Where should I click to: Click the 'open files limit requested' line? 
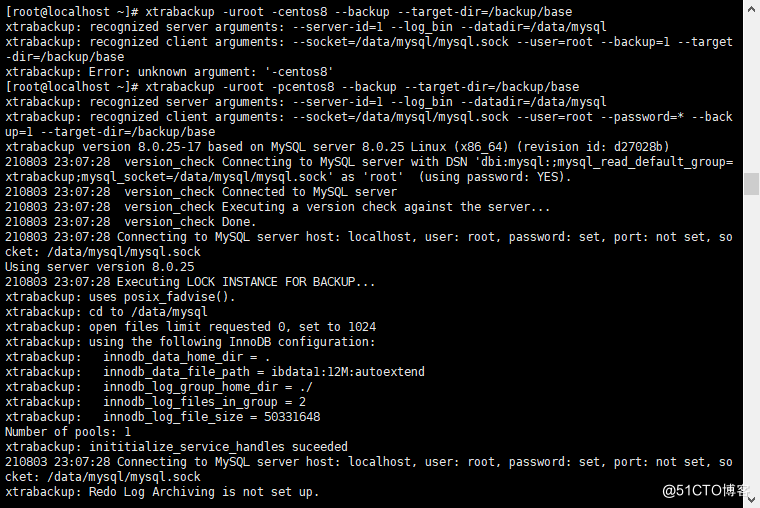pos(190,327)
